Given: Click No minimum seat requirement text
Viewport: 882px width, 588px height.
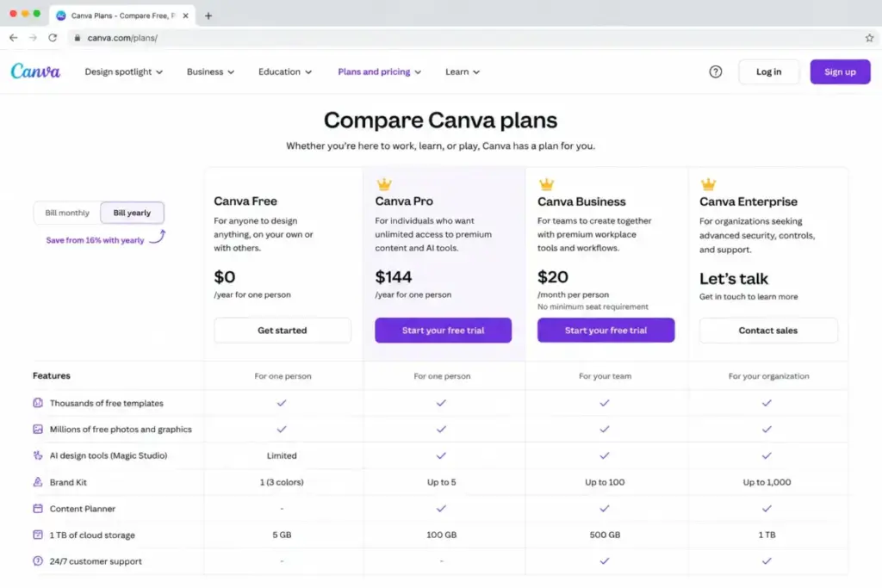Looking at the screenshot, I should pyautogui.click(x=593, y=306).
